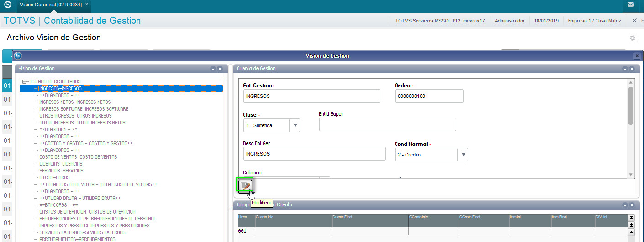Select INGRESOS NETOS-INGRESOS NETOS tree node

pos(75,102)
